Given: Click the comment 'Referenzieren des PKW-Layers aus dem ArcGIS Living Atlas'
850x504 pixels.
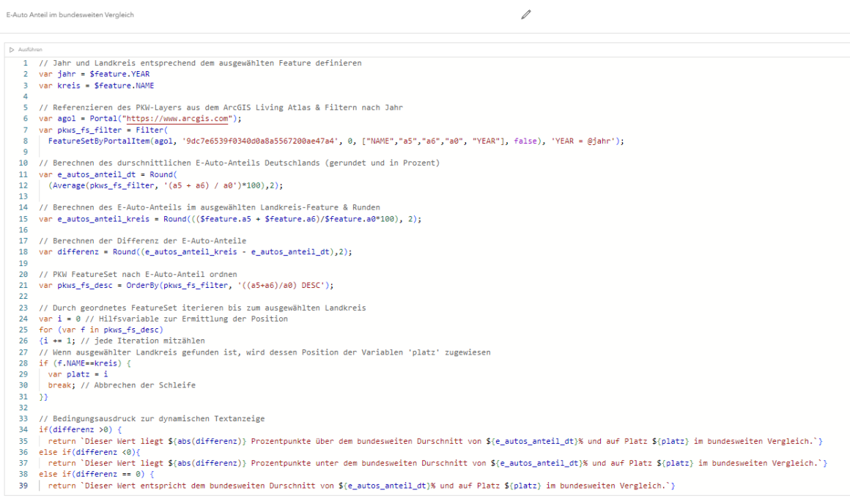Looking at the screenshot, I should [184, 108].
